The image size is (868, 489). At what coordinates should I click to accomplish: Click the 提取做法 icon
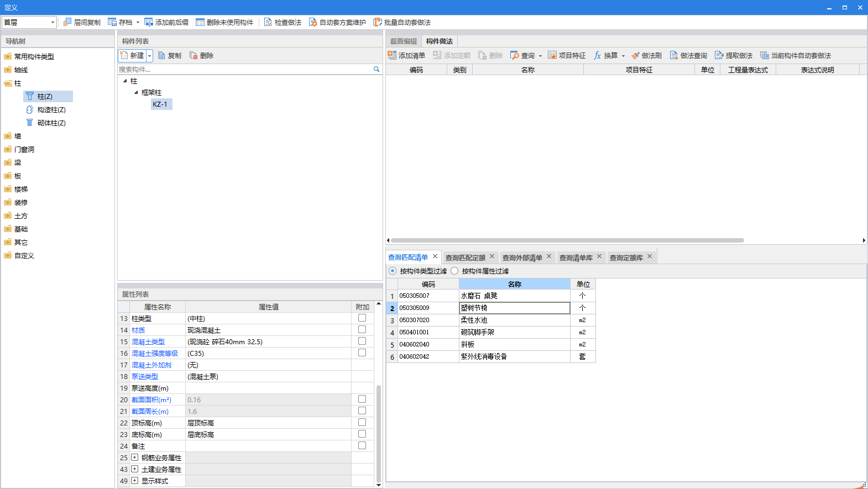coord(719,55)
